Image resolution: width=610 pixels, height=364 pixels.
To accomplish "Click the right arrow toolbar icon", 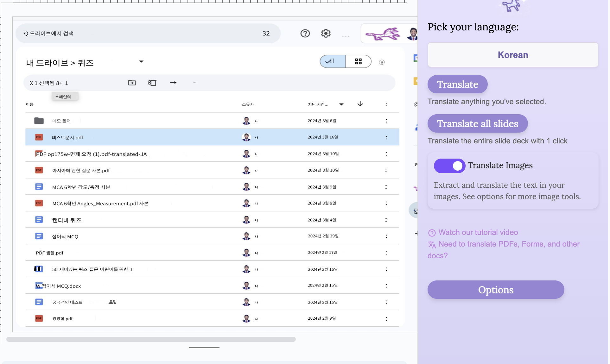I will [x=173, y=83].
